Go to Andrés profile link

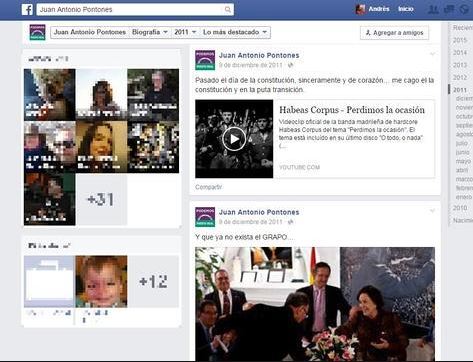tap(379, 9)
